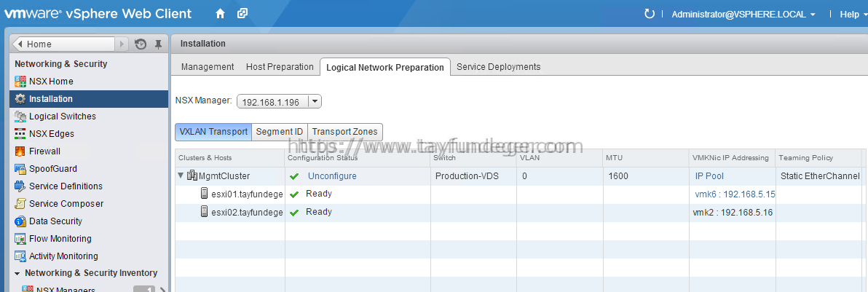Screen dimensions: 868x292
Task: Click the NSX Home icon
Action: 20,82
